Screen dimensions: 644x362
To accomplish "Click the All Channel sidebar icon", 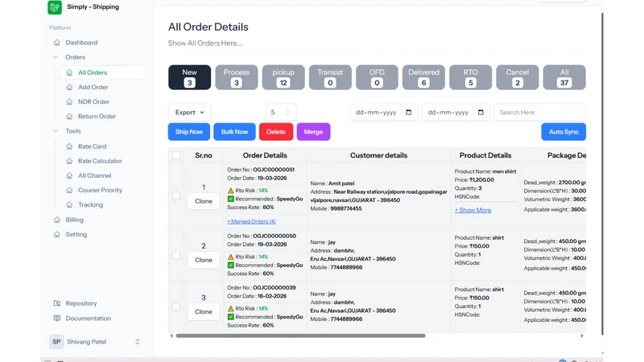I will 69,175.
